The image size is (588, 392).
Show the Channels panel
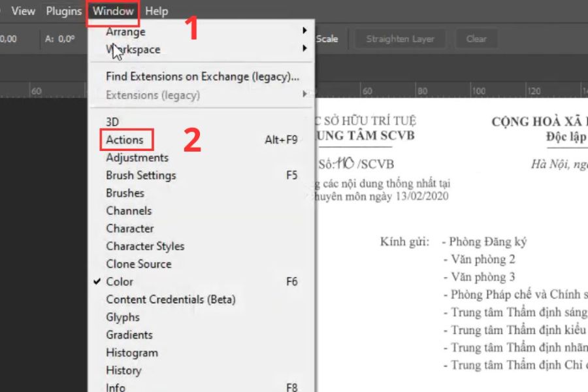coord(129,210)
